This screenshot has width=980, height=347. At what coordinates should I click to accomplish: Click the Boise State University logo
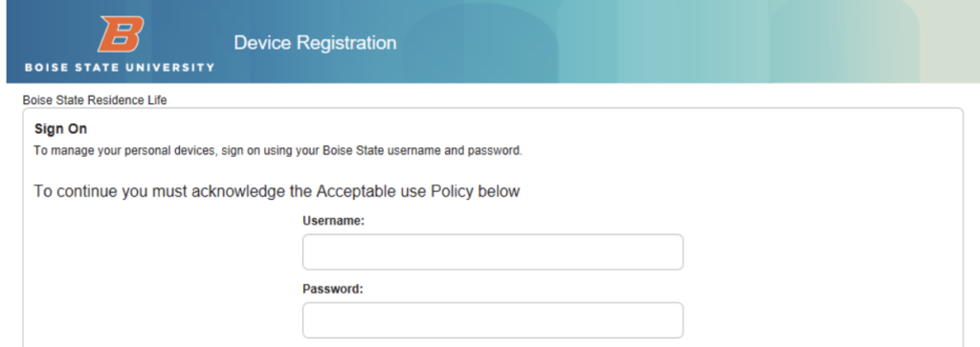point(120,44)
